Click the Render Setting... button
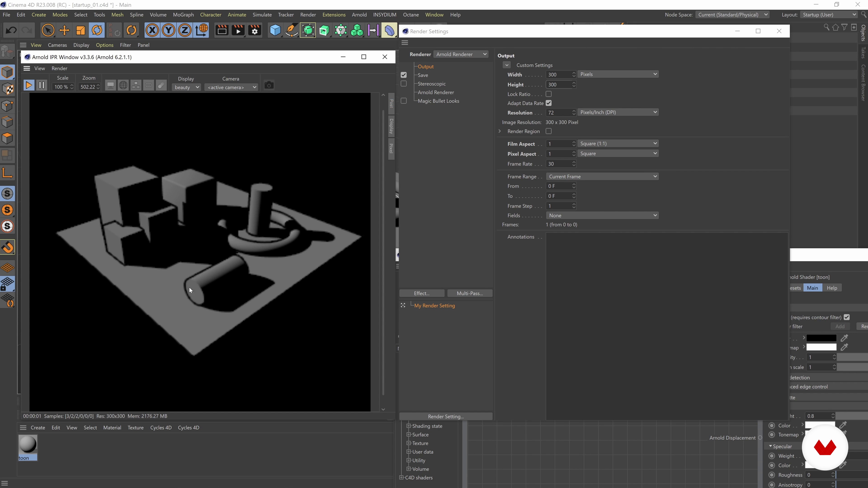The width and height of the screenshot is (868, 488). (446, 417)
